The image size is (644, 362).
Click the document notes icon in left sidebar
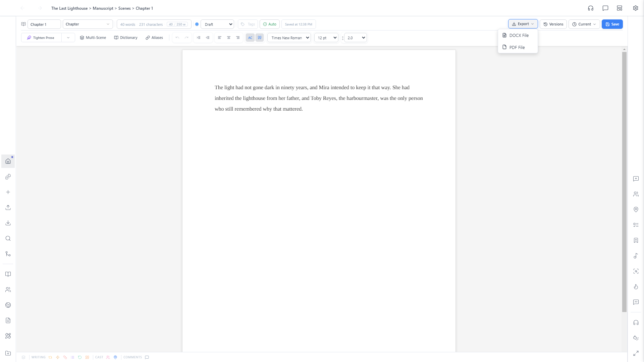tap(8, 320)
